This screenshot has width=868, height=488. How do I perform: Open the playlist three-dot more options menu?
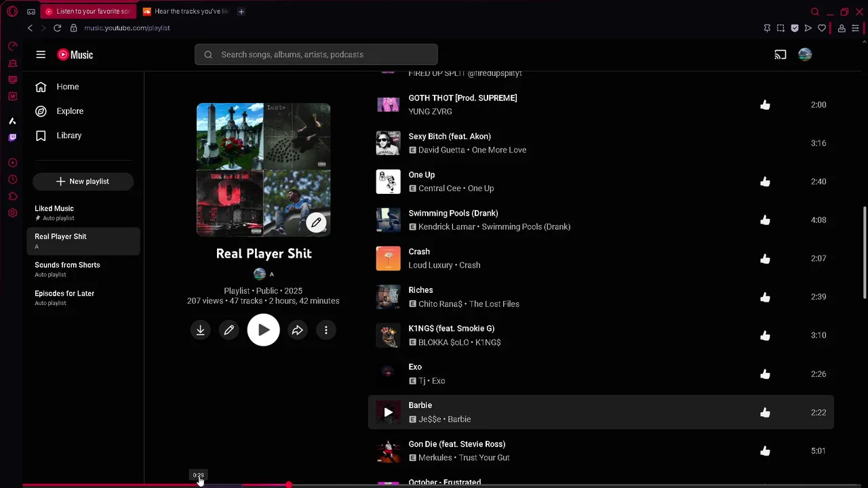tap(326, 330)
